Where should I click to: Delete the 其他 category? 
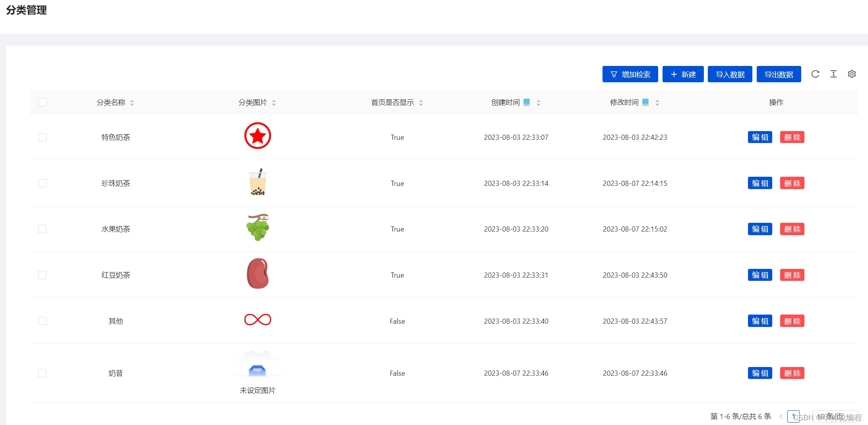(792, 321)
